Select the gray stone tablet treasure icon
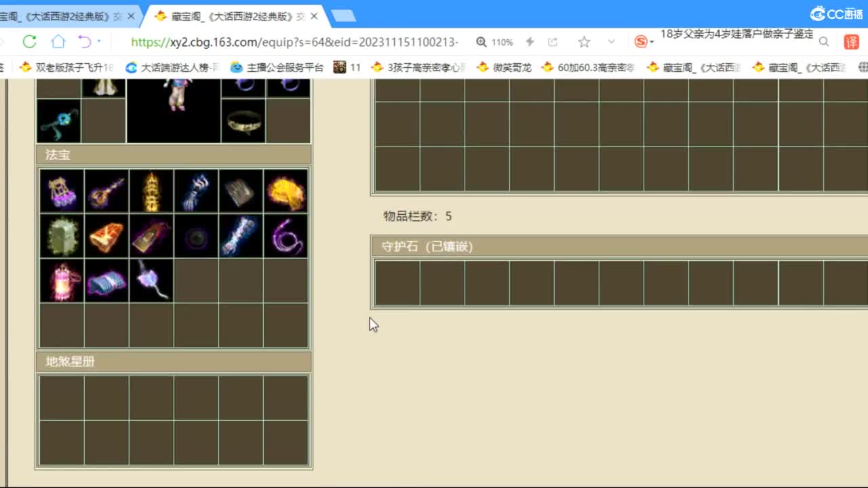Image resolution: width=868 pixels, height=488 pixels. [241, 190]
